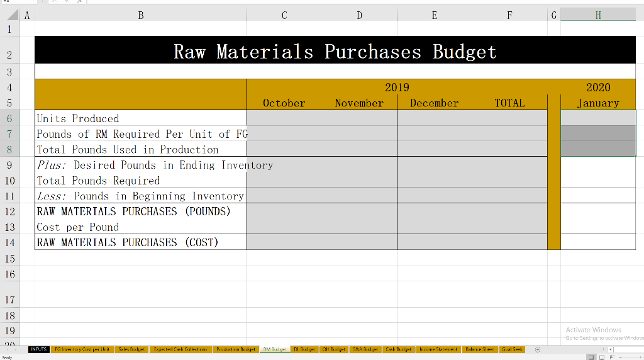Open the DL Budget sheet tab
This screenshot has height=360, width=644.
pos(304,349)
